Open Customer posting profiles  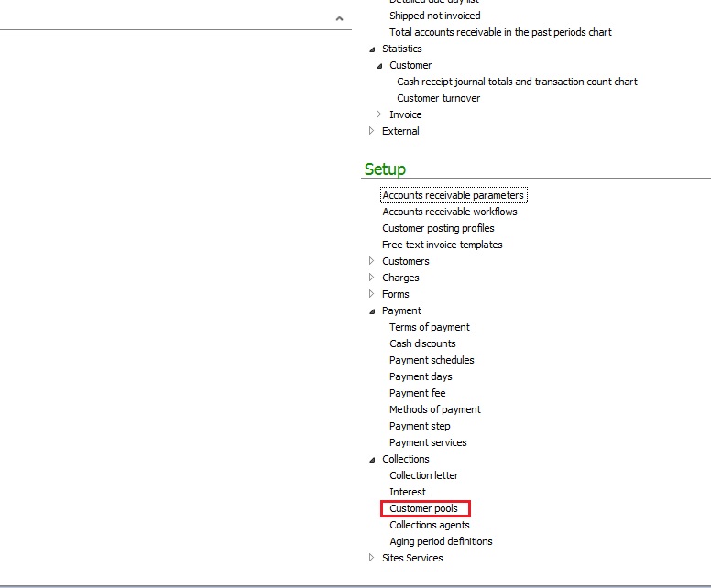(x=438, y=228)
